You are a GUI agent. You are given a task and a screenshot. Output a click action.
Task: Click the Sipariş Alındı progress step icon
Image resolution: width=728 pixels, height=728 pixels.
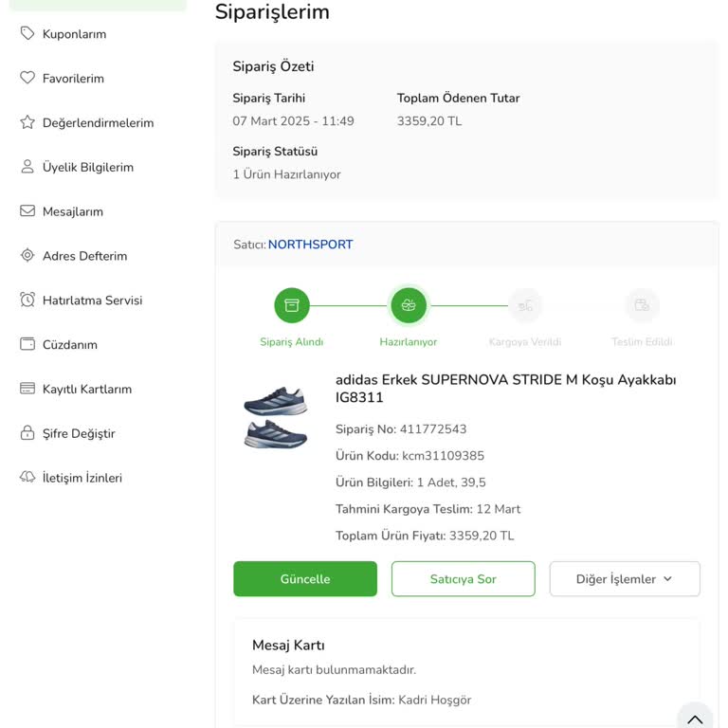pos(292,305)
